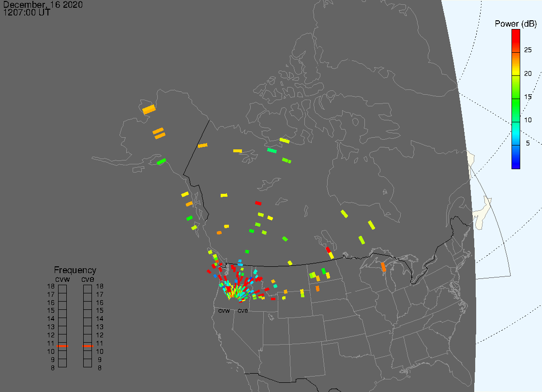
Task: Click the red frequency marker on cvw scale
Action: pyautogui.click(x=62, y=346)
